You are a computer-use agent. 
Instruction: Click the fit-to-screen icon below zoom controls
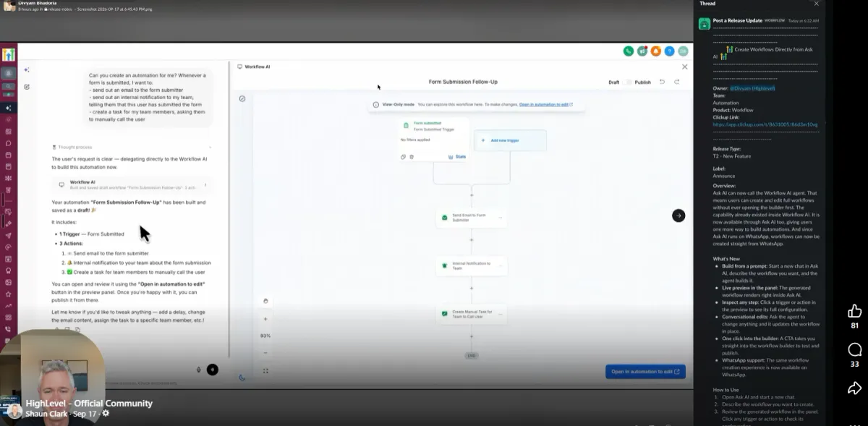[x=265, y=370]
